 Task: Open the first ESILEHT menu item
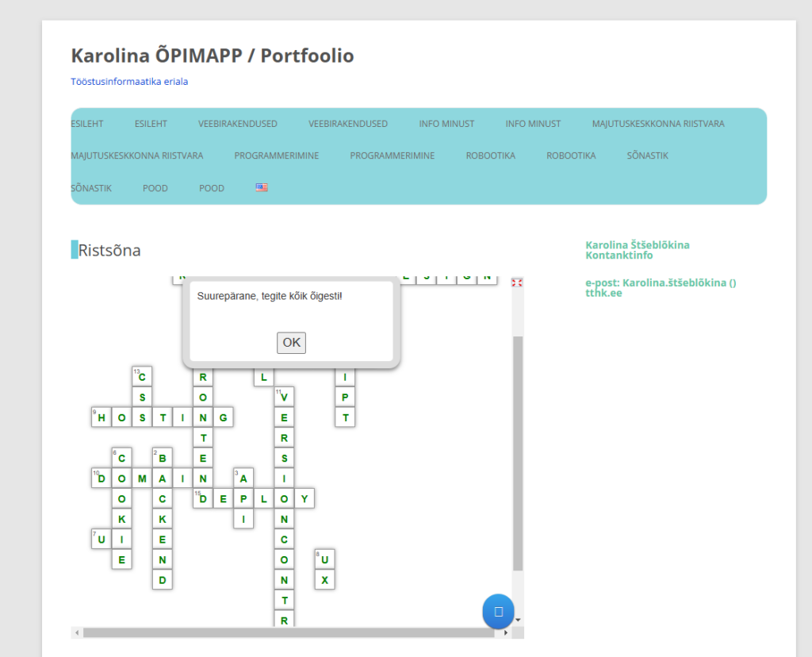(87, 124)
